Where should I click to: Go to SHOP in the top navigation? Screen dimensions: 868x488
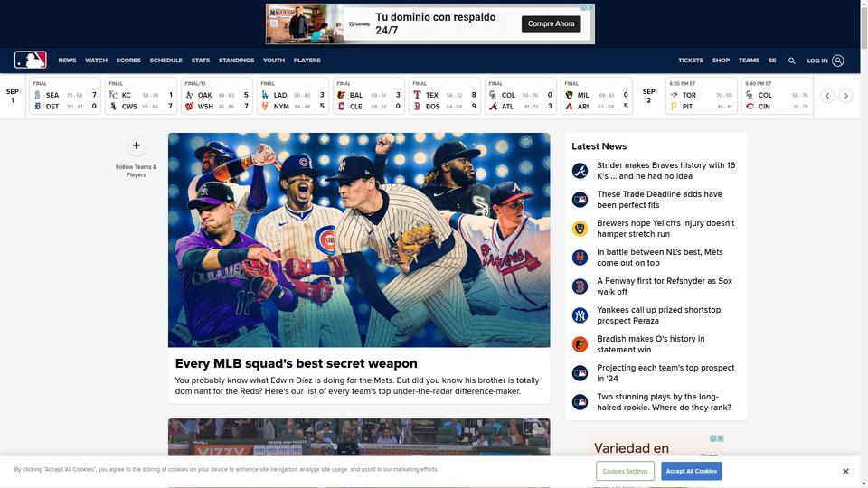click(721, 61)
